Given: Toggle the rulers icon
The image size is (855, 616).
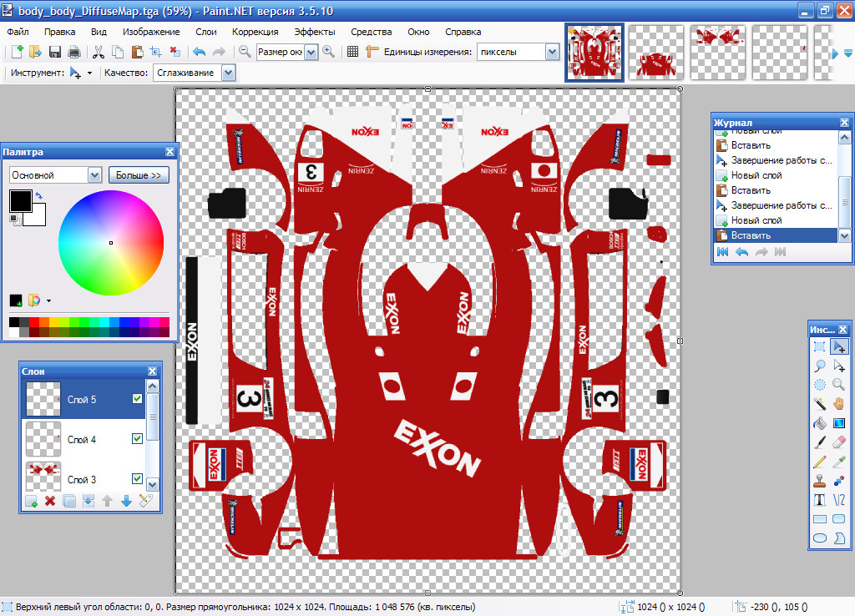Looking at the screenshot, I should pyautogui.click(x=372, y=52).
